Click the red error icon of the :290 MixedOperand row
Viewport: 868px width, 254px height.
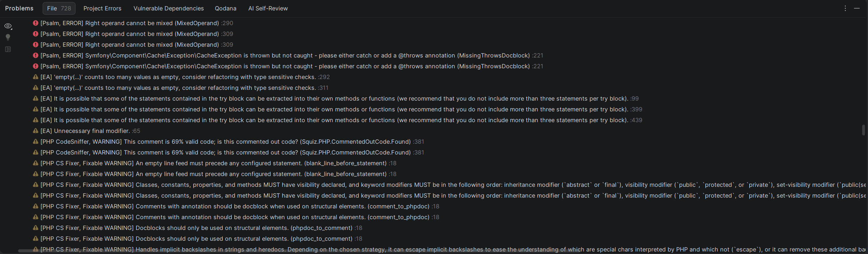tap(36, 23)
